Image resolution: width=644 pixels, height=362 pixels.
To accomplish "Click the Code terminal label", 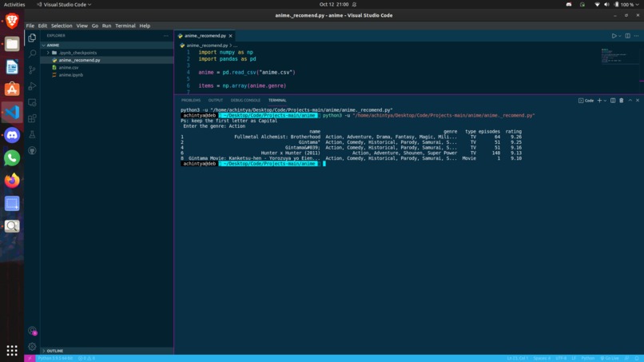I will coord(586,100).
